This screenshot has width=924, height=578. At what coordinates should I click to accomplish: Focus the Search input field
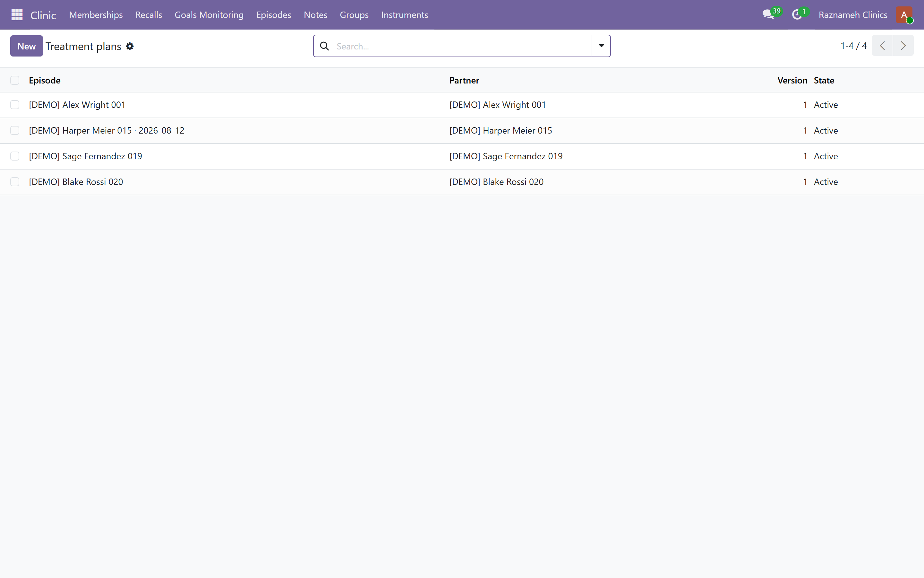462,46
